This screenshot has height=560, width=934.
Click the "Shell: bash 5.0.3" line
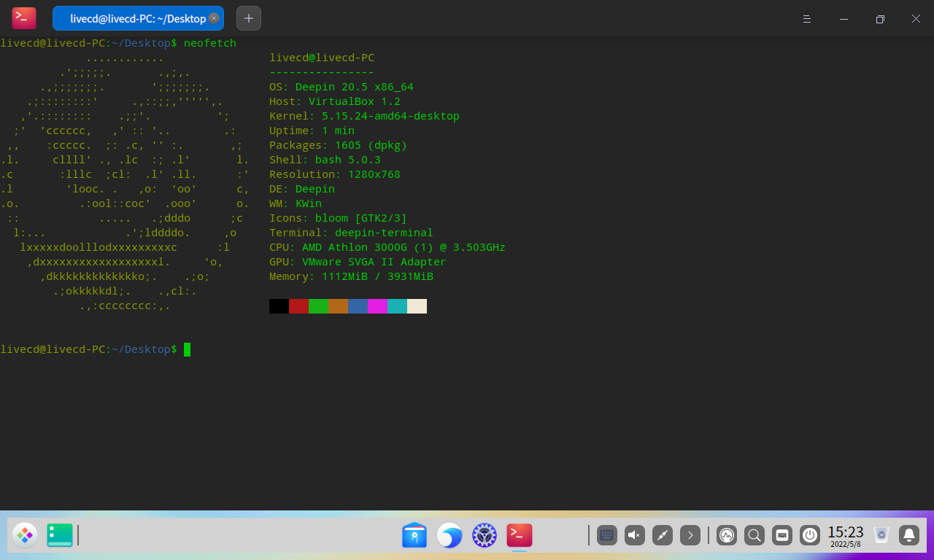325,160
